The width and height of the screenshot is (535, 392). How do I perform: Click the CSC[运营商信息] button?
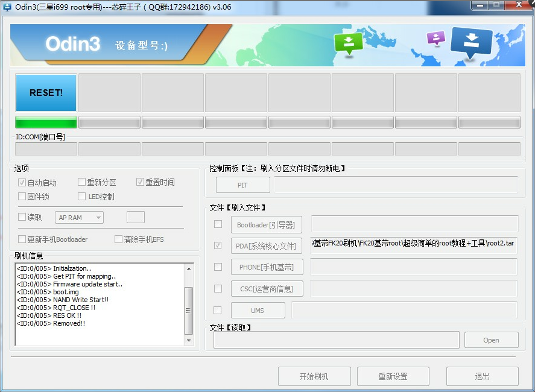point(267,289)
